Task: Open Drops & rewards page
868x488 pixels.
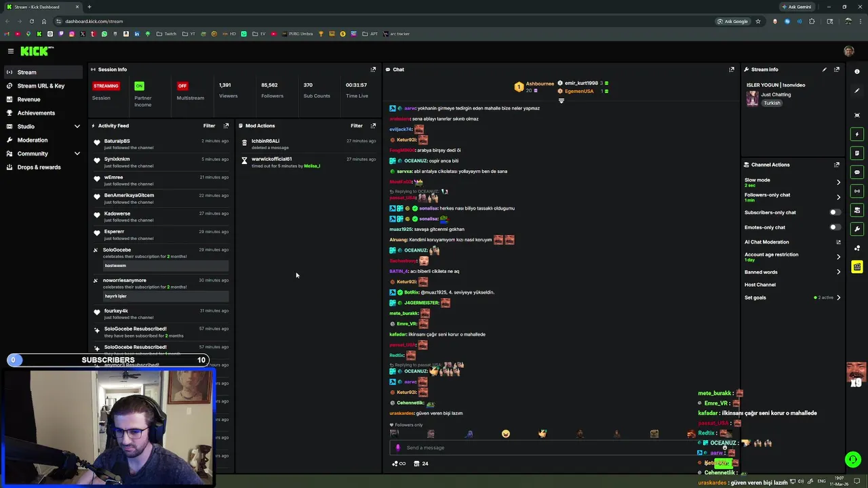Action: click(x=42, y=167)
